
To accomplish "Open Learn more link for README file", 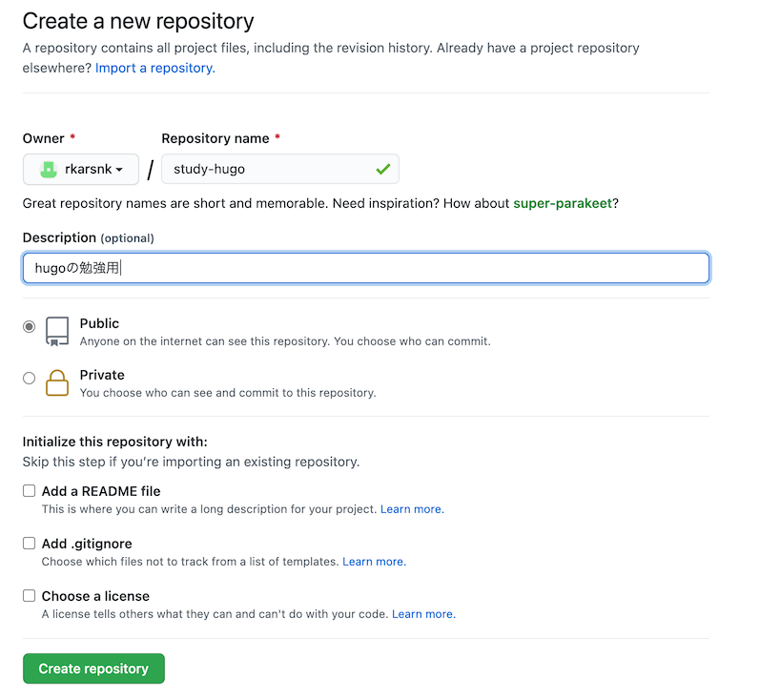I will (x=412, y=509).
